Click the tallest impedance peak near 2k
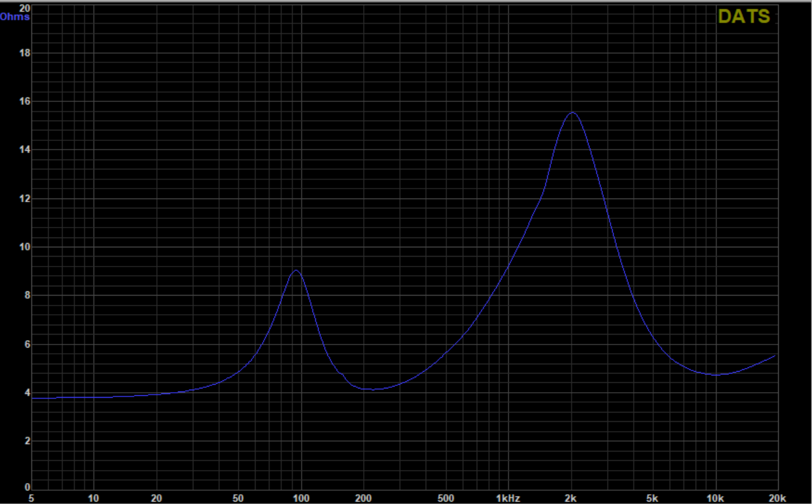The width and height of the screenshot is (812, 504). click(x=573, y=113)
